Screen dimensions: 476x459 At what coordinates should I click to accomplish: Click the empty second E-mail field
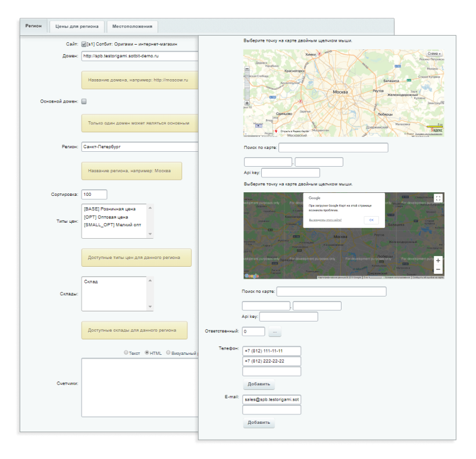[x=272, y=410]
